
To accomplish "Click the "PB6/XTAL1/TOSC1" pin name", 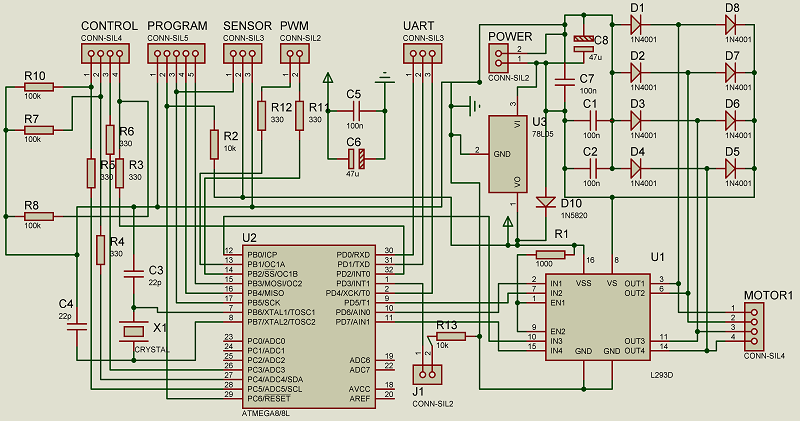I will pos(281,312).
